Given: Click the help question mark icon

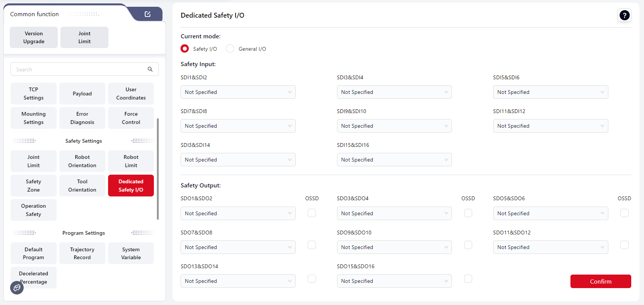Looking at the screenshot, I should click(x=624, y=15).
